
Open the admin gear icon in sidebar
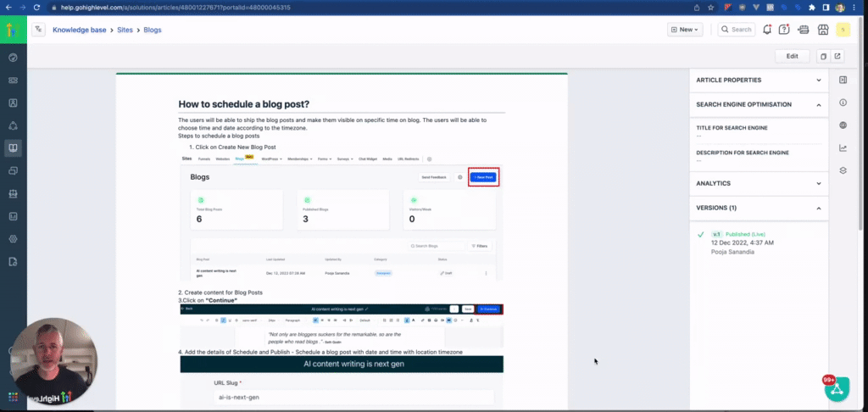click(x=14, y=239)
